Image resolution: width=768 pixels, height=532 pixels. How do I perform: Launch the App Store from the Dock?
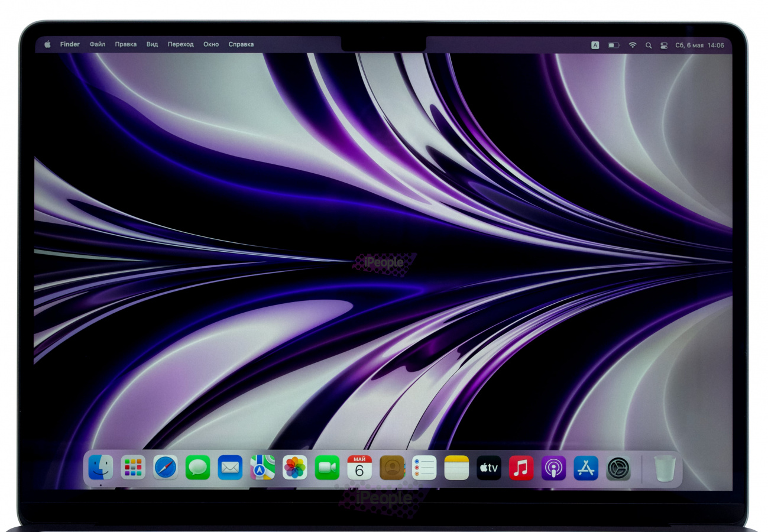pos(586,468)
